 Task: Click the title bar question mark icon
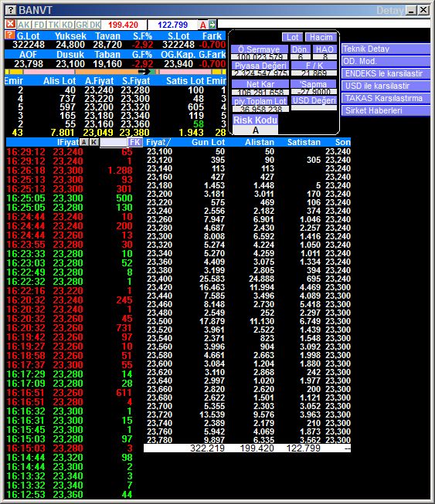11,10
